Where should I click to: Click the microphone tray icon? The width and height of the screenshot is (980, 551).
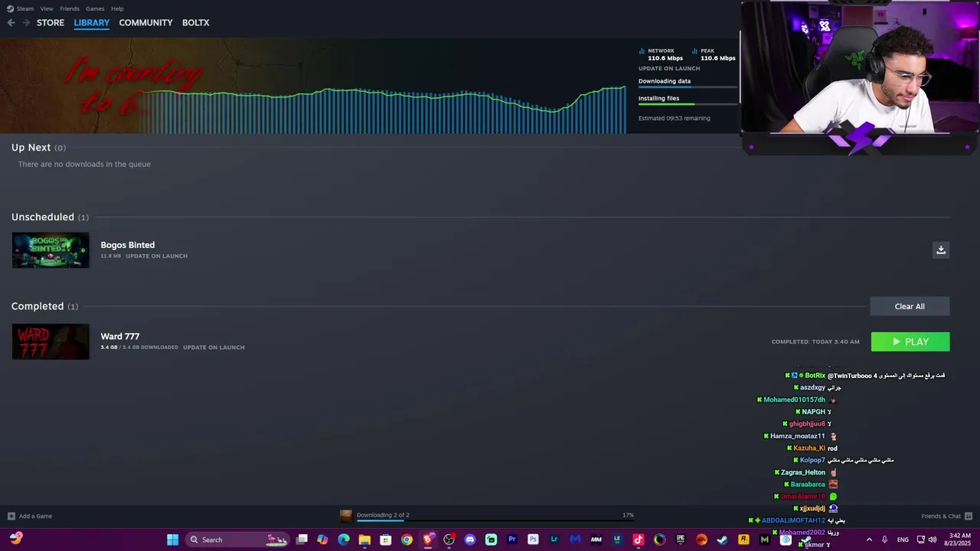click(x=884, y=540)
